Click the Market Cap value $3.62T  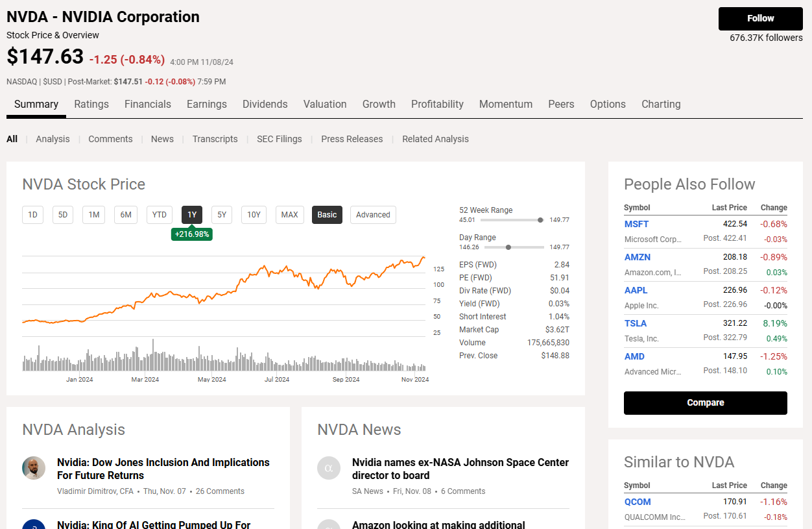pyautogui.click(x=557, y=330)
